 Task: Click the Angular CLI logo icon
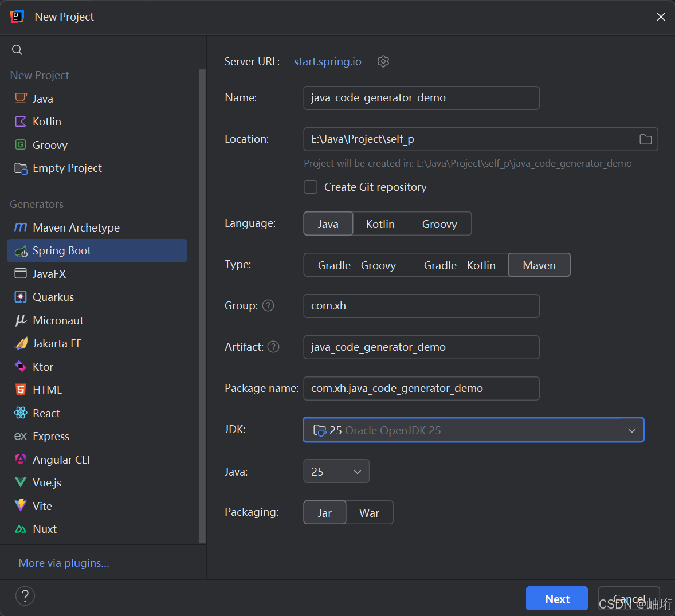tap(21, 460)
